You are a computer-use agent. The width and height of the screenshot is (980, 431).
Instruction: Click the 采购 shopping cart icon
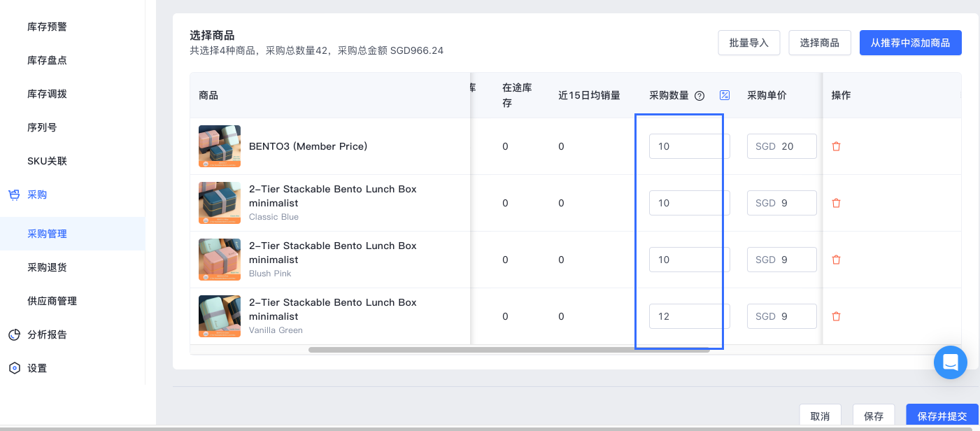click(x=14, y=195)
